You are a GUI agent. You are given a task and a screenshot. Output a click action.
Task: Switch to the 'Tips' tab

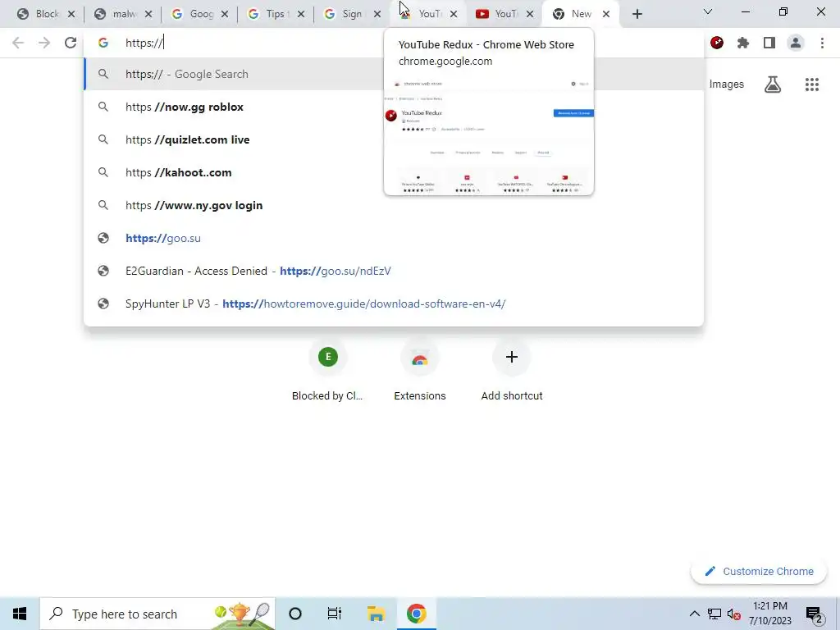coord(271,14)
